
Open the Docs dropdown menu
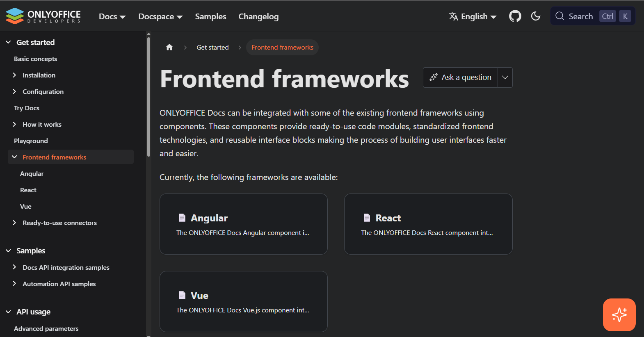(x=112, y=16)
